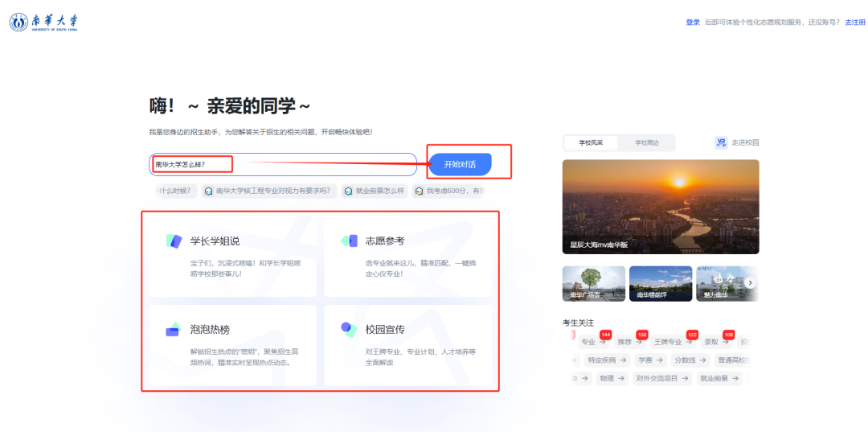Click the arrow in 特定疾病 tag
868x432 pixels.
(624, 360)
